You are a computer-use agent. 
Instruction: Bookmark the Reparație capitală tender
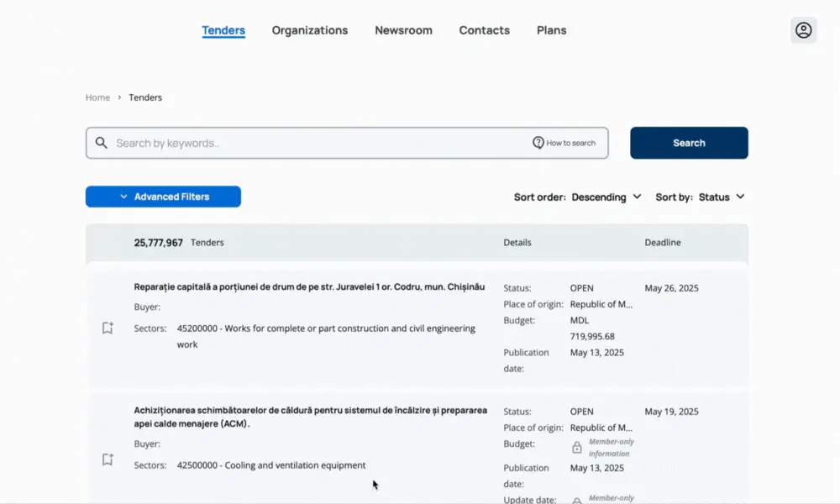(108, 328)
